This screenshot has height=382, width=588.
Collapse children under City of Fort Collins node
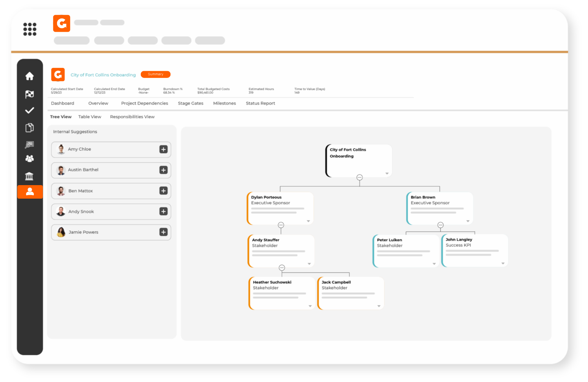point(359,177)
